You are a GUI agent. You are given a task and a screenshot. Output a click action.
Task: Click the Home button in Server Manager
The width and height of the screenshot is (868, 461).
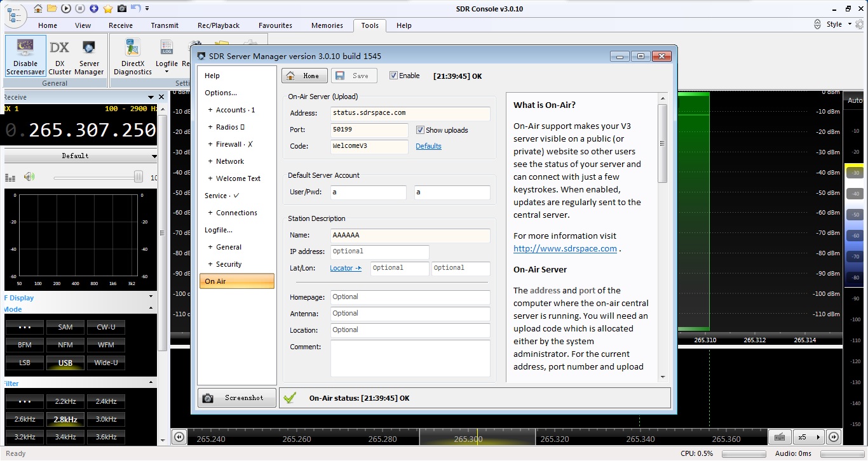click(x=305, y=76)
